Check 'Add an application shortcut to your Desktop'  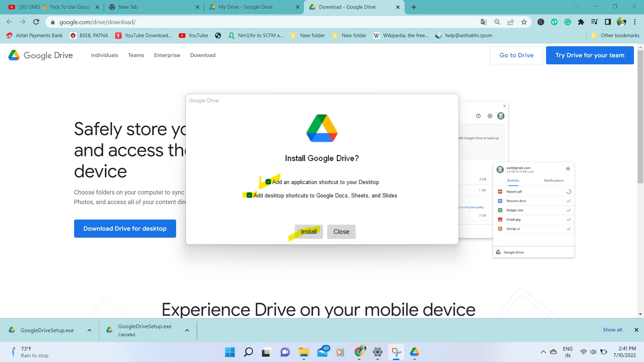(x=268, y=182)
